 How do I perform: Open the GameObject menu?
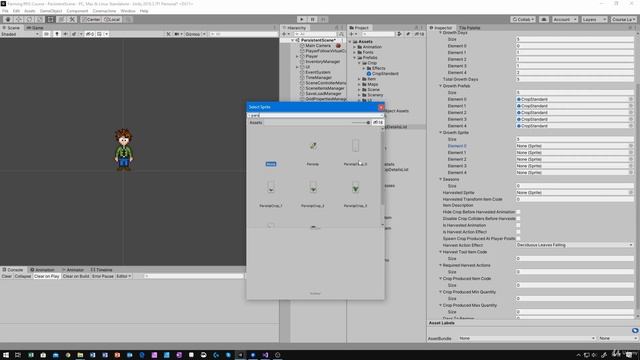51,11
